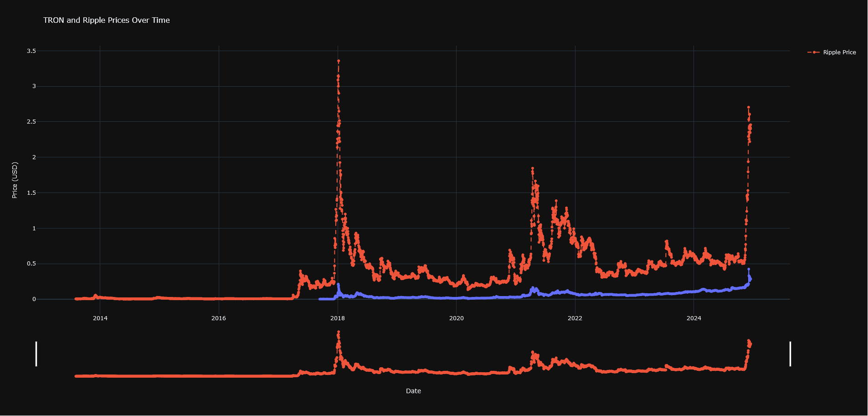Grab the left range slider handle

[36, 354]
